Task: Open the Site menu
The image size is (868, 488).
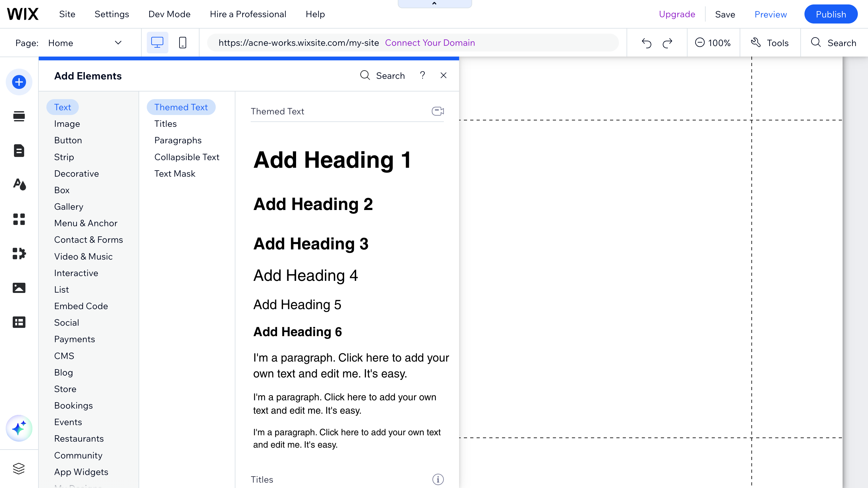Action: coord(67,14)
